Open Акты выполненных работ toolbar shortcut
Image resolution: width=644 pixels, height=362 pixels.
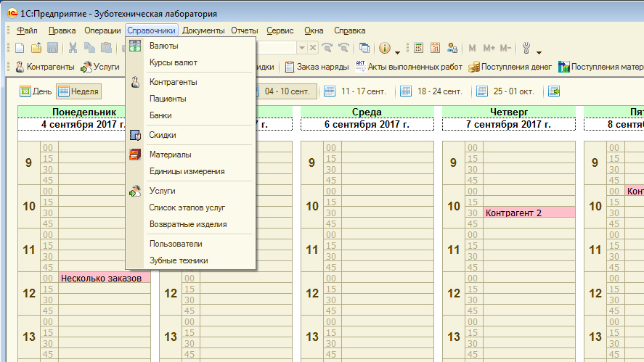[408, 67]
